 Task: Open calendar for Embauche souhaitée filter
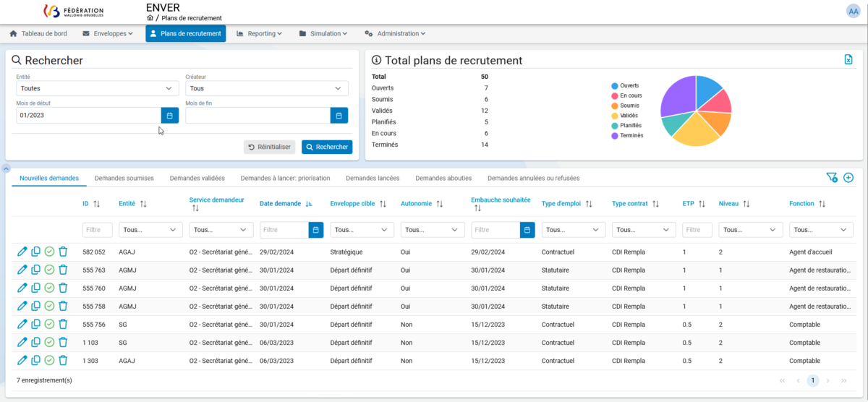pos(527,230)
